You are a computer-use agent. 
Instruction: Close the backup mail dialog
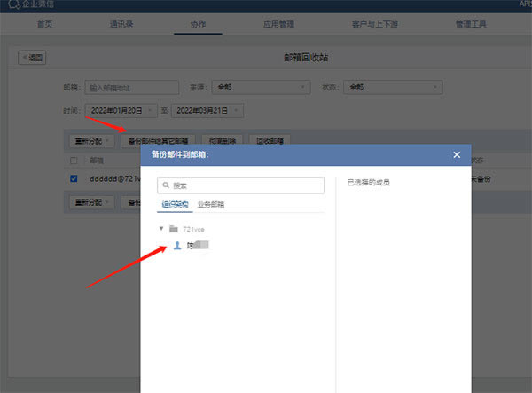(x=457, y=154)
